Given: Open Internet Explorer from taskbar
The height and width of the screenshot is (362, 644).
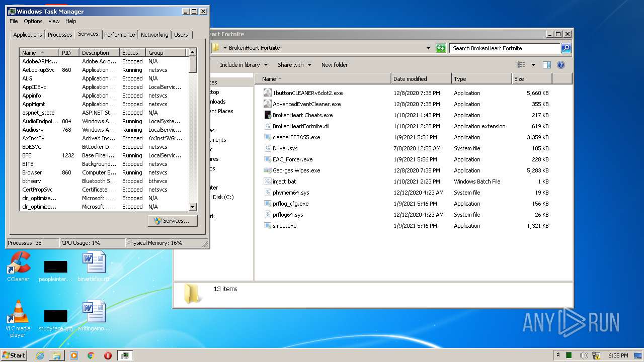Looking at the screenshot, I should pos(40,355).
